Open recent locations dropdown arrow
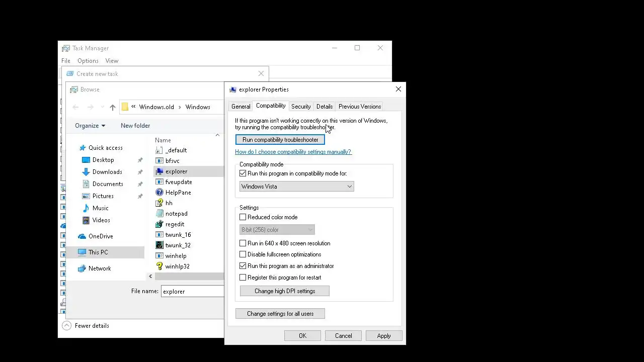 tap(103, 107)
